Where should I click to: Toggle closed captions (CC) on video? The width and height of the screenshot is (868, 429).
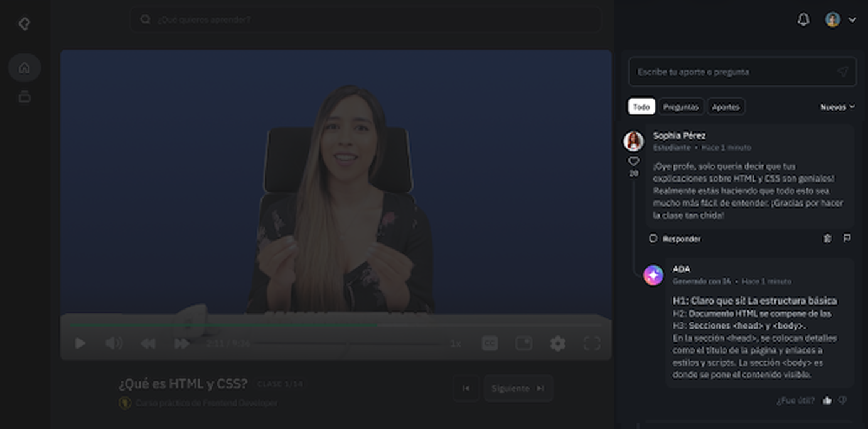pos(490,344)
